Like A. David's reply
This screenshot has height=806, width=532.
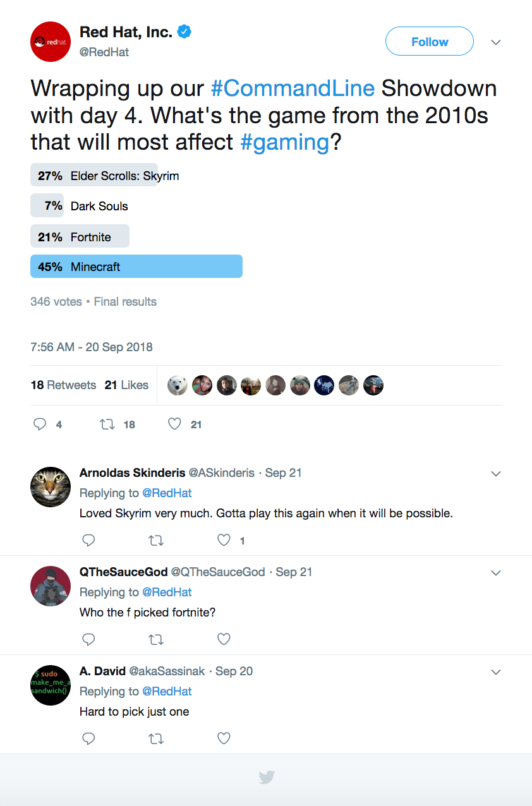pyautogui.click(x=224, y=738)
